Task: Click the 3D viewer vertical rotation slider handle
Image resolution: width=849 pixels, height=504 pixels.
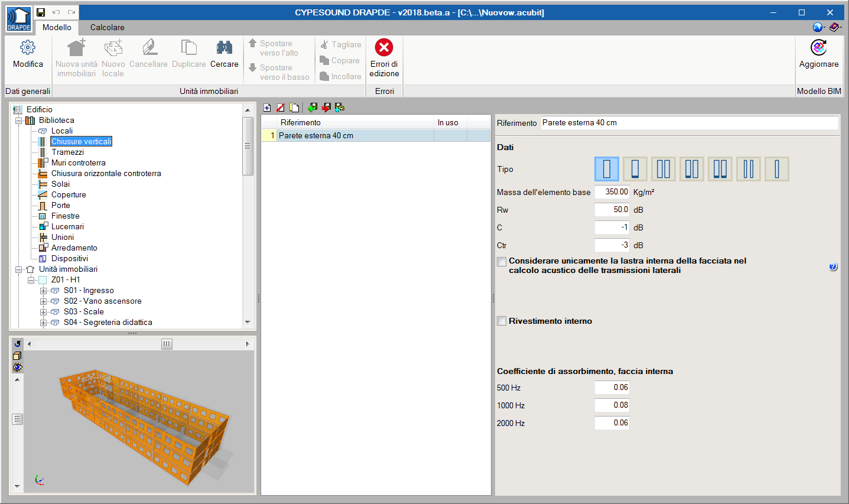Action: click(x=17, y=419)
